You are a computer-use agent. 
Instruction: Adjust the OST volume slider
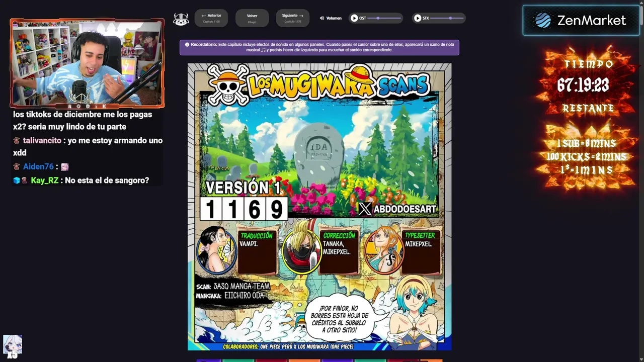[x=385, y=18]
